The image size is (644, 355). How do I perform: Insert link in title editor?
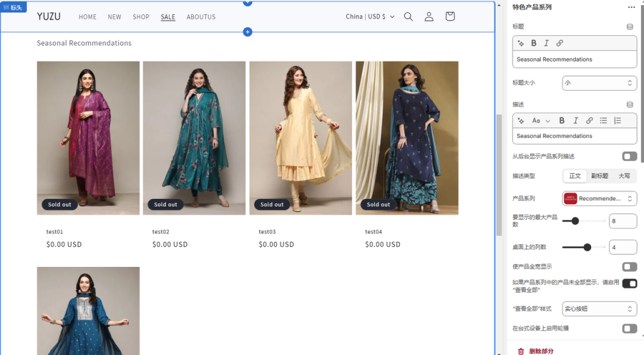point(559,43)
